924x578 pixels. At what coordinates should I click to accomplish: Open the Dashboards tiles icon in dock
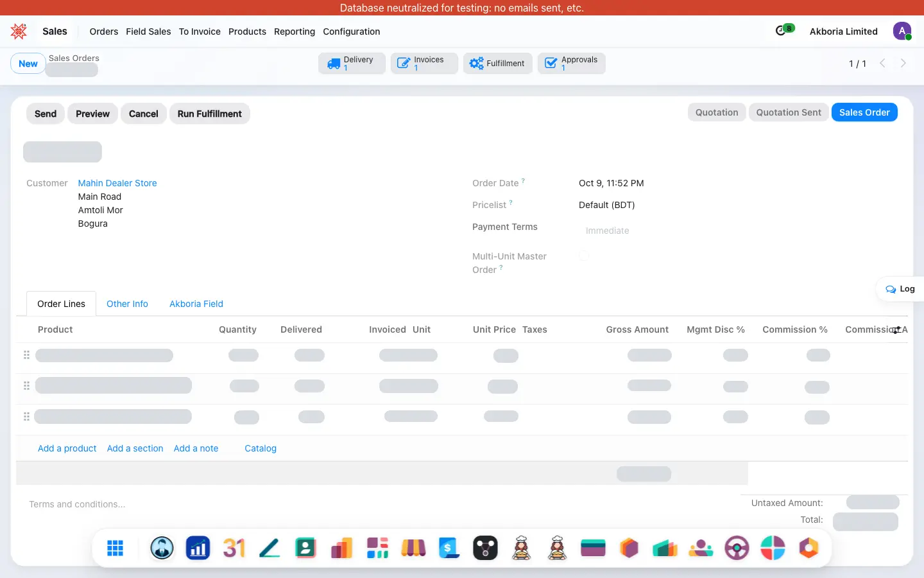(377, 548)
